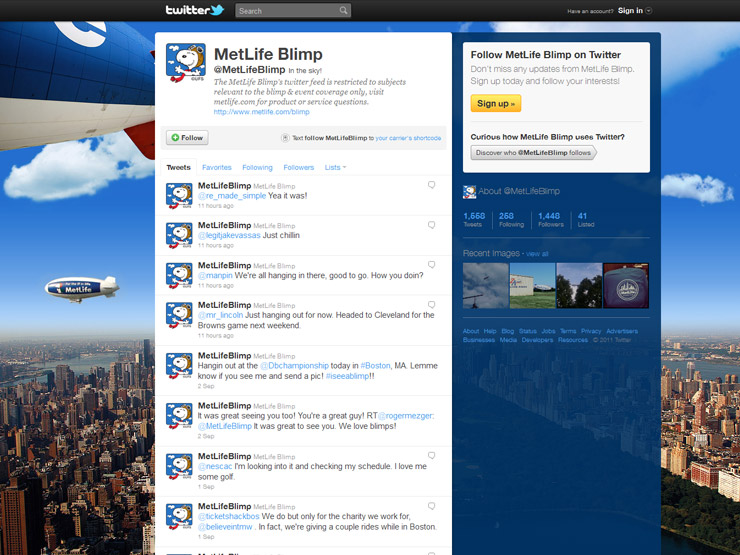Click avatar on 'Yea it was!' tweet
Viewport: 740px width, 555px height.
click(x=179, y=195)
